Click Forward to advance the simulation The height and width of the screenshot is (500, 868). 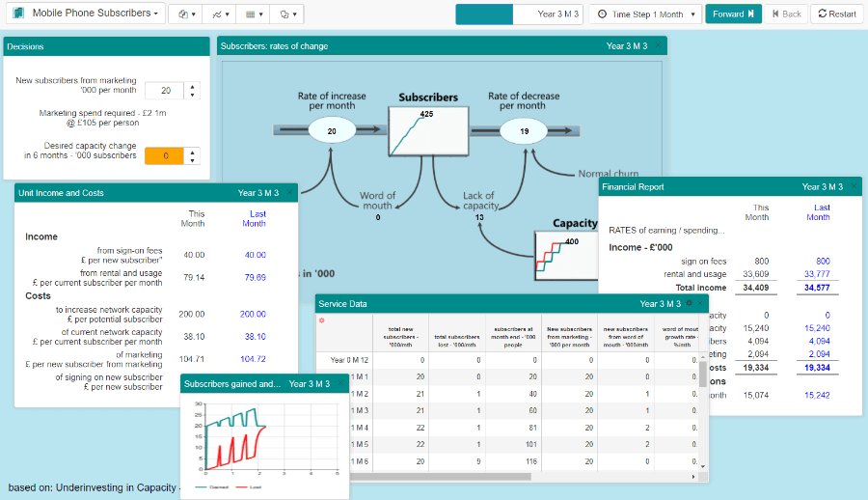[733, 14]
